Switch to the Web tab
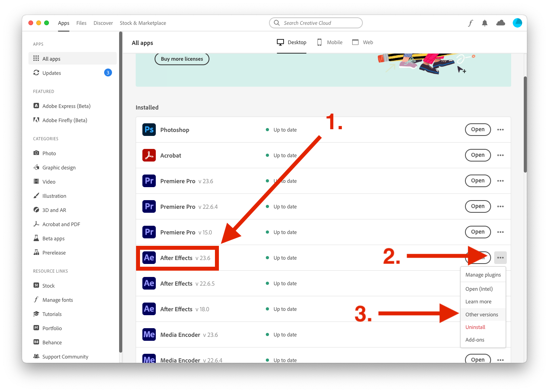Viewport: 549px width, 392px height. click(363, 43)
